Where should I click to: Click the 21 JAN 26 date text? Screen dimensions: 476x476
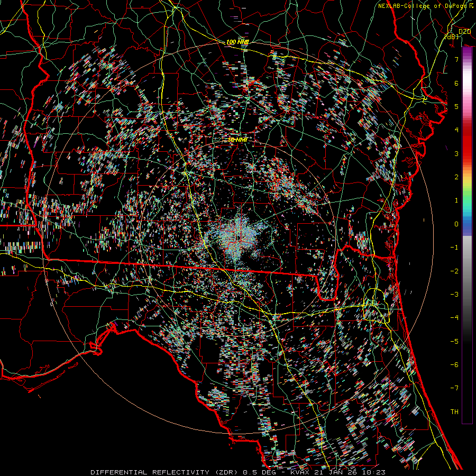click(336, 472)
